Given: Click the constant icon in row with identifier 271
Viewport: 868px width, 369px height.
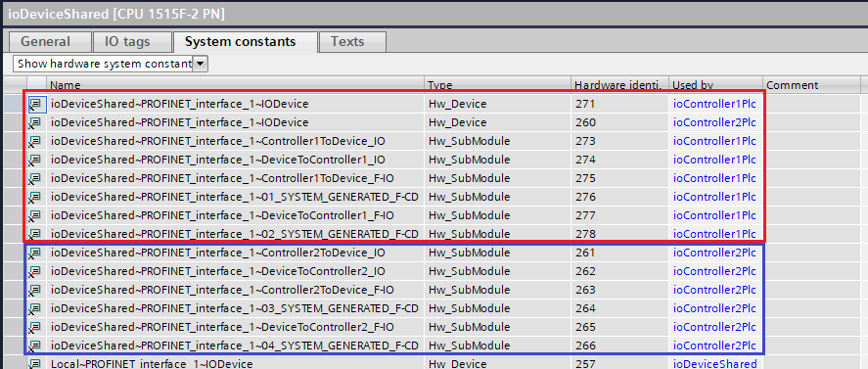Looking at the screenshot, I should pyautogui.click(x=36, y=104).
